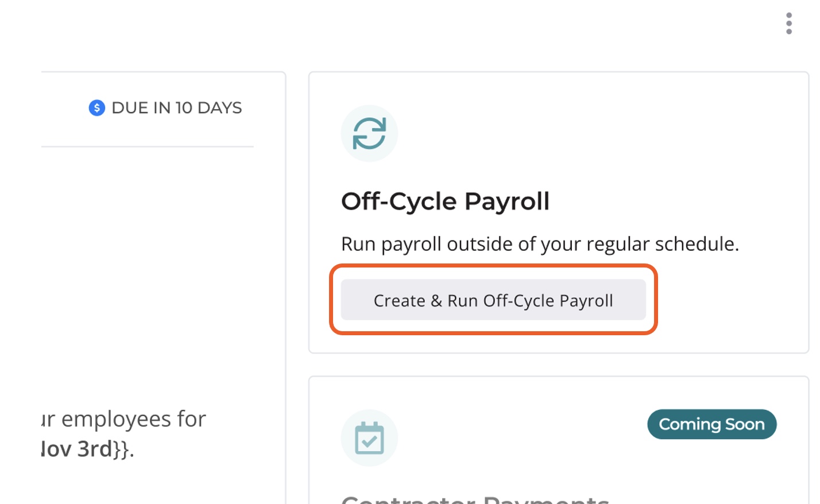Open the three-dot more options menu
820x504 pixels.
789,24
